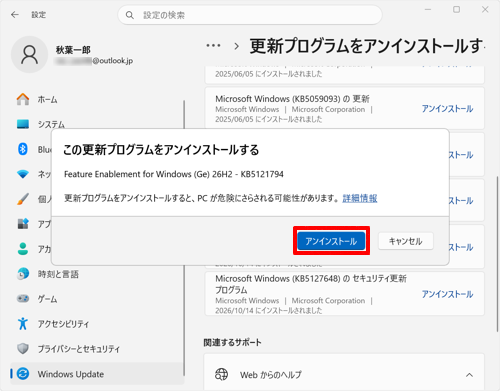Click the personalization paintbrush icon
The image size is (500, 391).
[23, 199]
